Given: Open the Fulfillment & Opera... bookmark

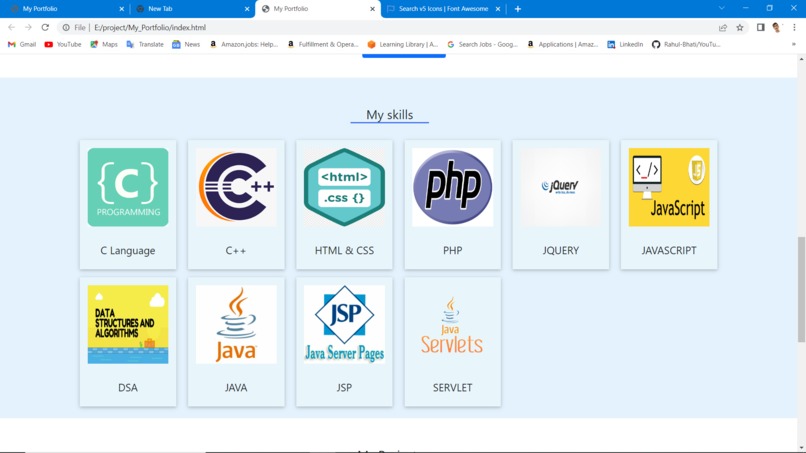Looking at the screenshot, I should tap(323, 44).
